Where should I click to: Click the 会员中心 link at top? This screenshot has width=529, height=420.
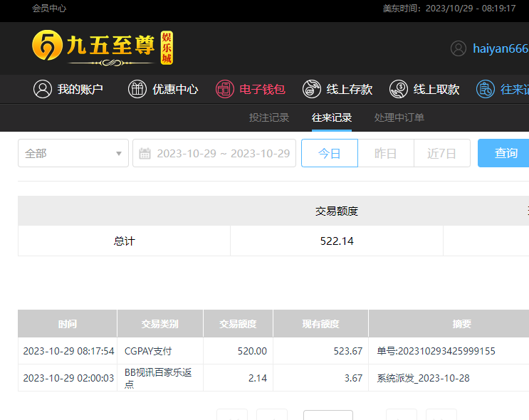(49, 9)
